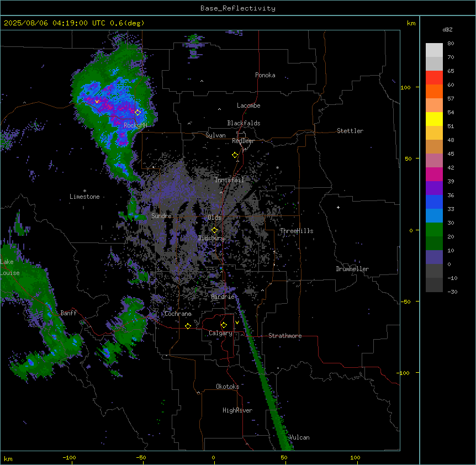Click the white plus marker west of Drumheller
Image resolution: width=476 pixels, height=465 pixels.
pyautogui.click(x=338, y=207)
